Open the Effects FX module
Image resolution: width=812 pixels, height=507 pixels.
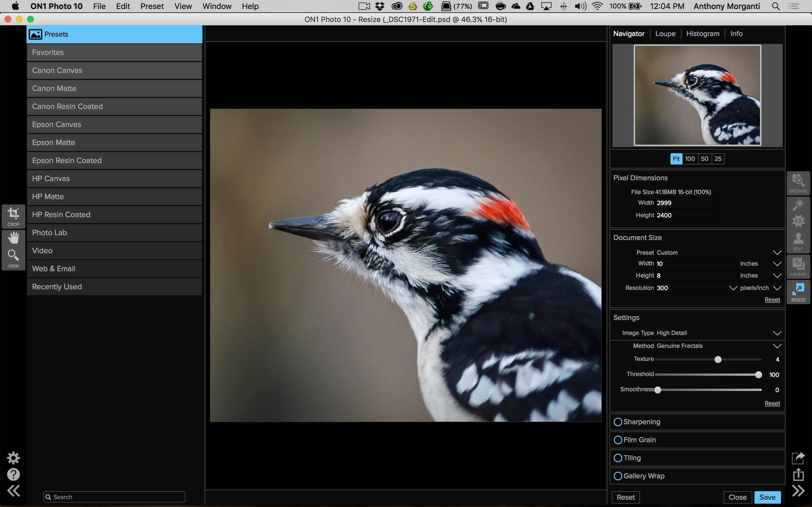tap(798, 221)
